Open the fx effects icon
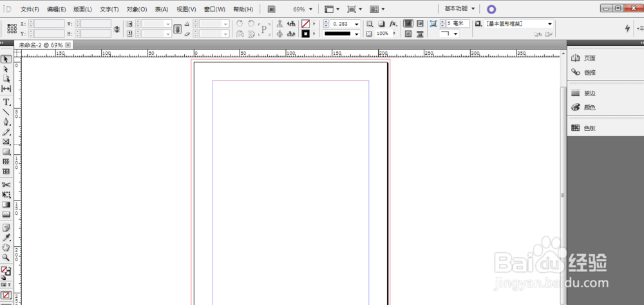 (x=393, y=24)
